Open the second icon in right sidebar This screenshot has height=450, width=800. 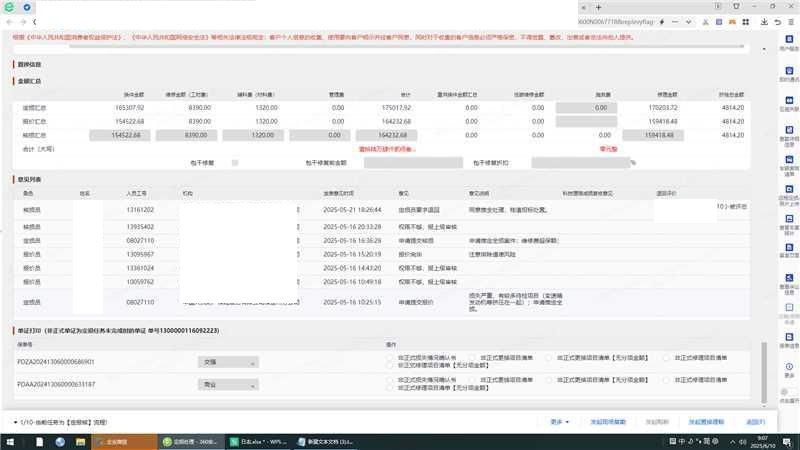(x=788, y=72)
